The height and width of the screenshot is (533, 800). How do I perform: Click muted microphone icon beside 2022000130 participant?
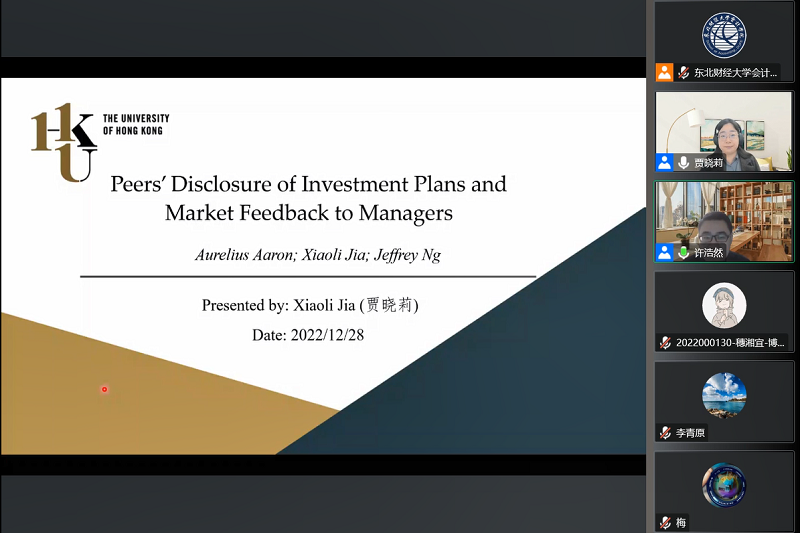(665, 342)
